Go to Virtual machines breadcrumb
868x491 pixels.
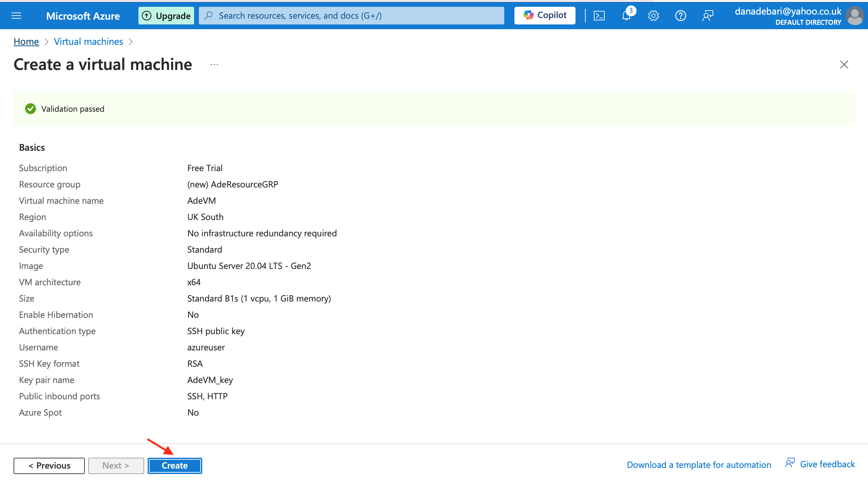coord(88,41)
